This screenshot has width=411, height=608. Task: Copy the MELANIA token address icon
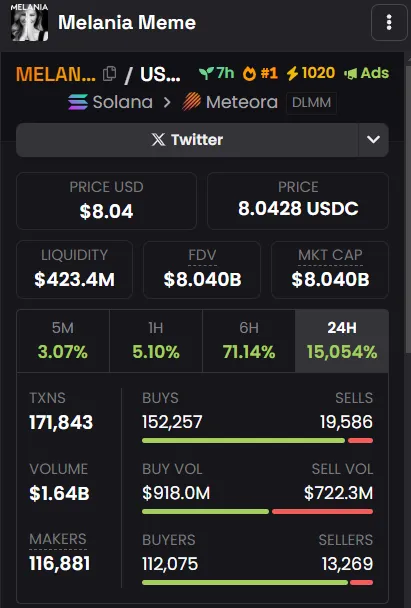pos(109,73)
